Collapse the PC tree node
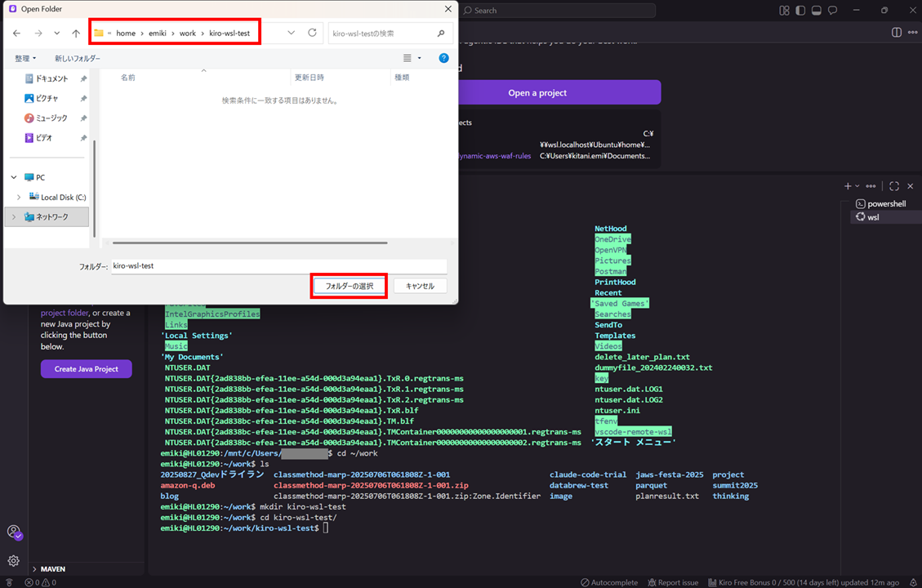 (14, 177)
